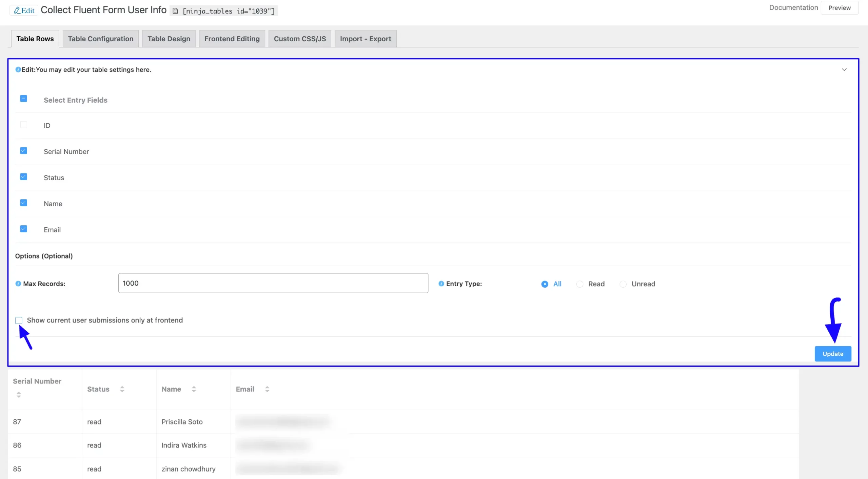This screenshot has height=479, width=868.
Task: Uncheck the Name field checkbox
Action: tap(23, 203)
